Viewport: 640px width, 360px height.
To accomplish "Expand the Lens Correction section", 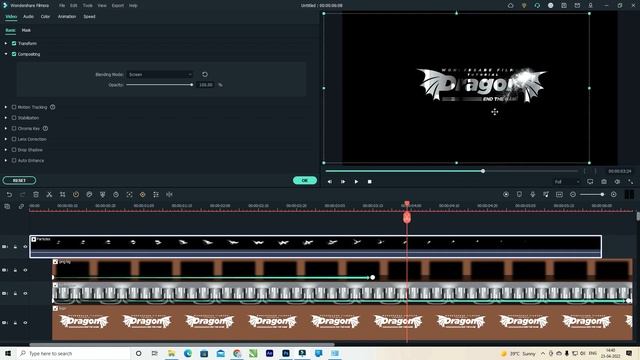I will tap(6, 139).
